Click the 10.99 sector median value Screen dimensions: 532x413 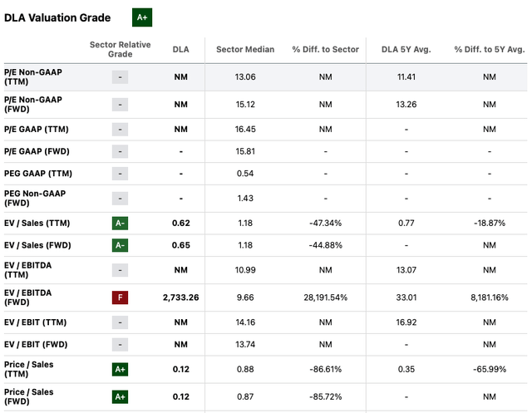(x=245, y=270)
